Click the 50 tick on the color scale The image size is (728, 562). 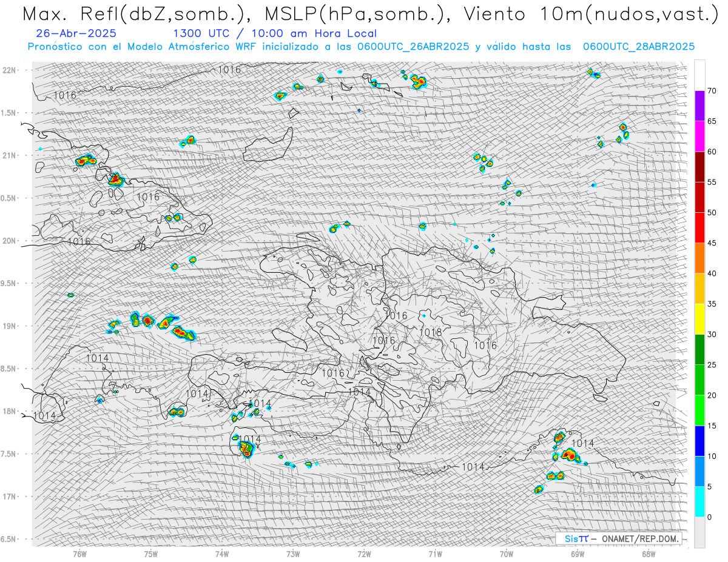pyautogui.click(x=712, y=213)
